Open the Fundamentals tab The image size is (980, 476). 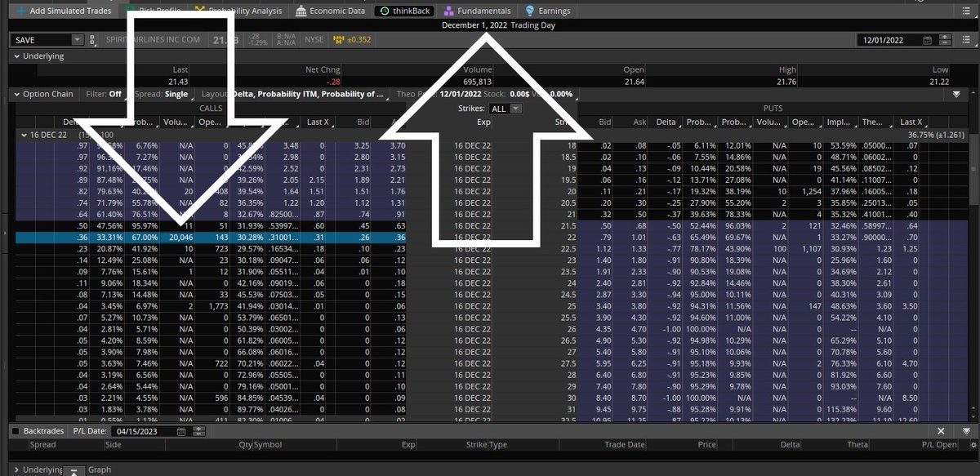477,11
